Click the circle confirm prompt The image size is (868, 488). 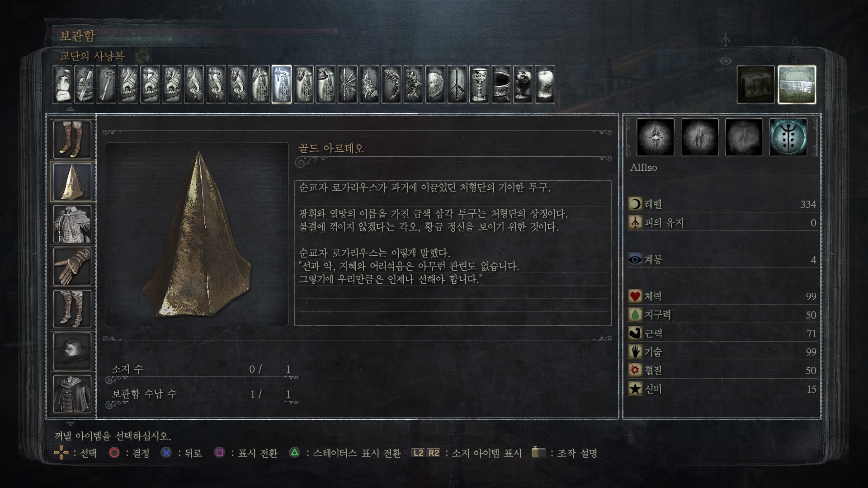(129, 453)
